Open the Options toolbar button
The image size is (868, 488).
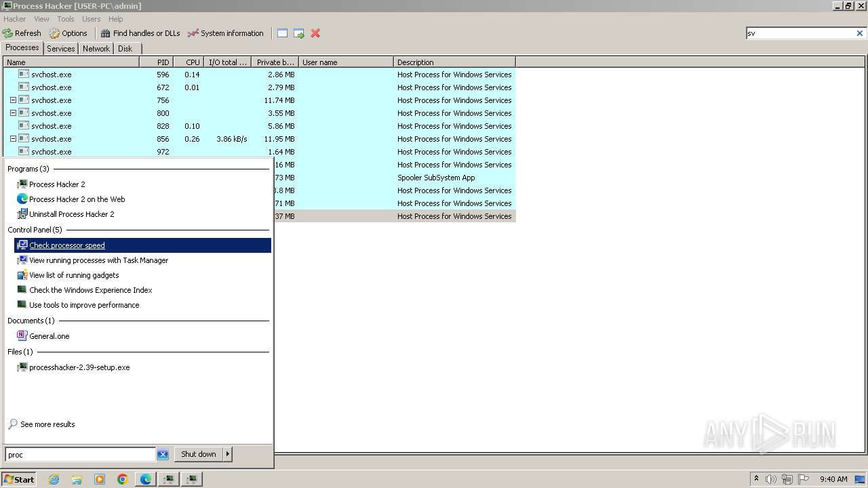(68, 33)
